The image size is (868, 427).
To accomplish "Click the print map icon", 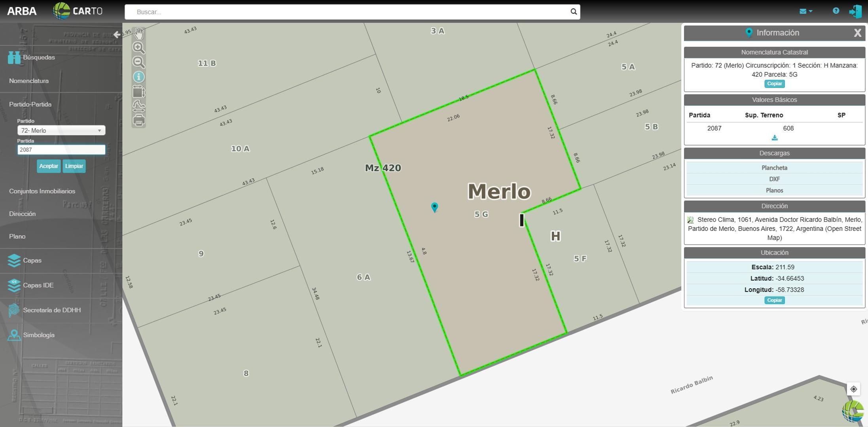I will pyautogui.click(x=138, y=120).
